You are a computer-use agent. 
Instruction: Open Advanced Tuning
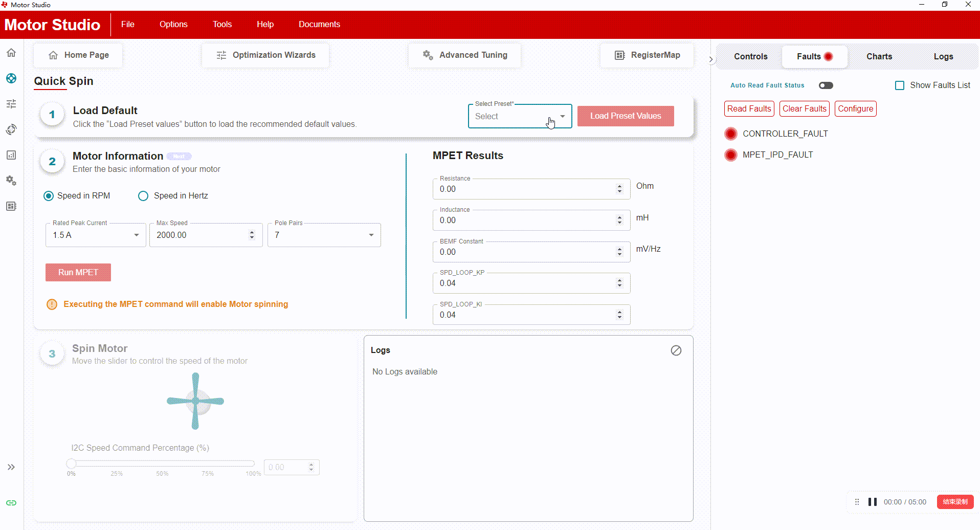pos(465,55)
